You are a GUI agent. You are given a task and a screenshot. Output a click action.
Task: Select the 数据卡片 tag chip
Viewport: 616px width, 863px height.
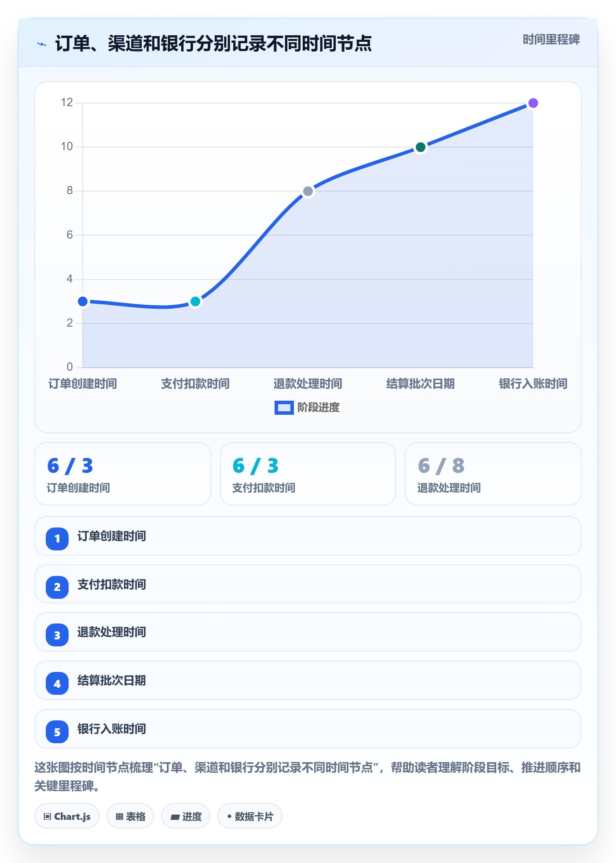click(x=250, y=816)
